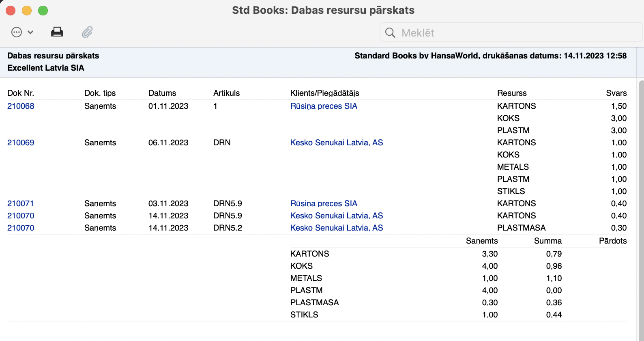The height and width of the screenshot is (341, 644).
Task: Click PLASTMASA in the summary section
Action: coord(315,302)
